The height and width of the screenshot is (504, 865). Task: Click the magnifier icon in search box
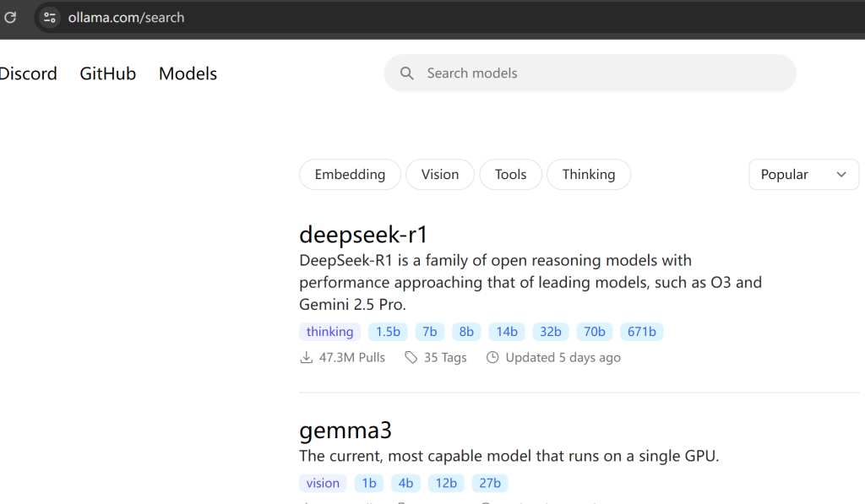click(406, 73)
